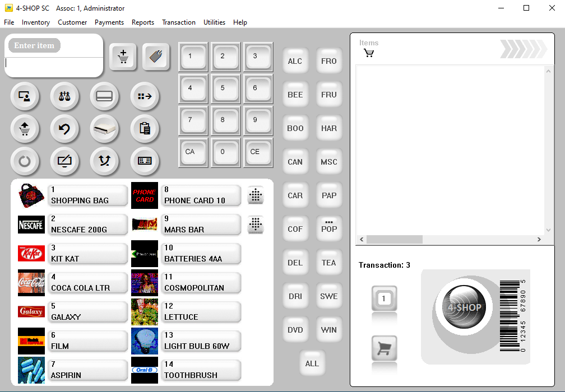
Task: Click the shopping cart button below Transaction
Action: click(384, 348)
